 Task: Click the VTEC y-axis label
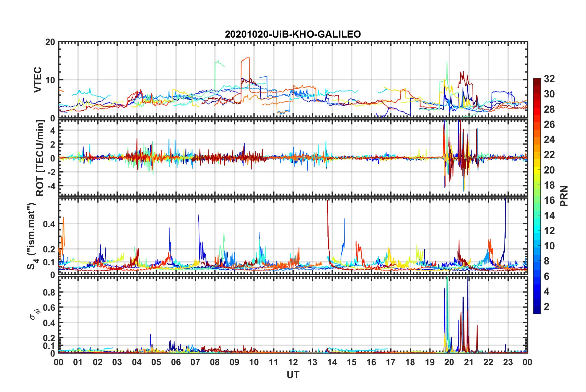coord(38,80)
